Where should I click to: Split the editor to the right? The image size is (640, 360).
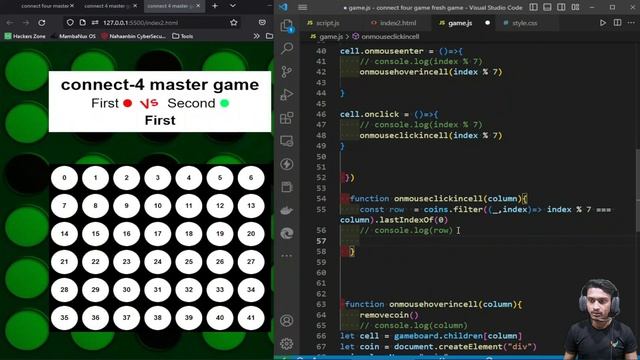pos(617,23)
